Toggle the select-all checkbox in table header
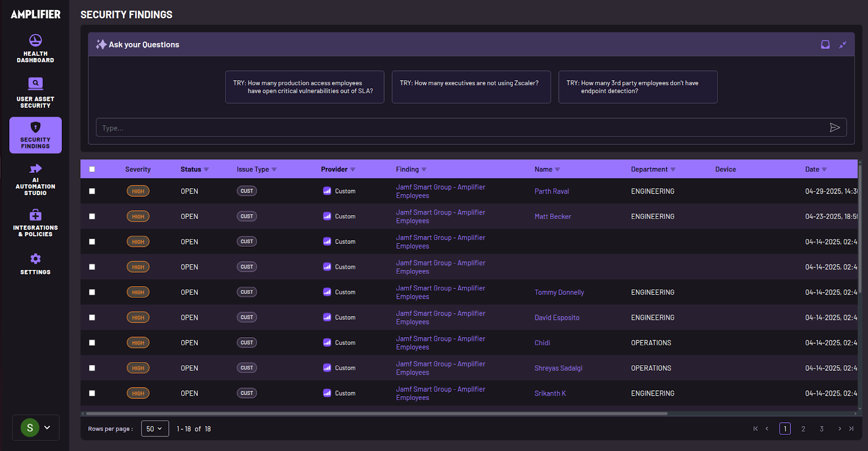The height and width of the screenshot is (451, 868). coord(92,169)
